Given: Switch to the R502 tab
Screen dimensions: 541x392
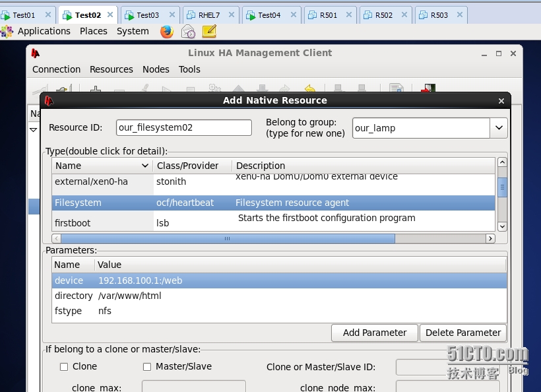Looking at the screenshot, I should (x=384, y=15).
